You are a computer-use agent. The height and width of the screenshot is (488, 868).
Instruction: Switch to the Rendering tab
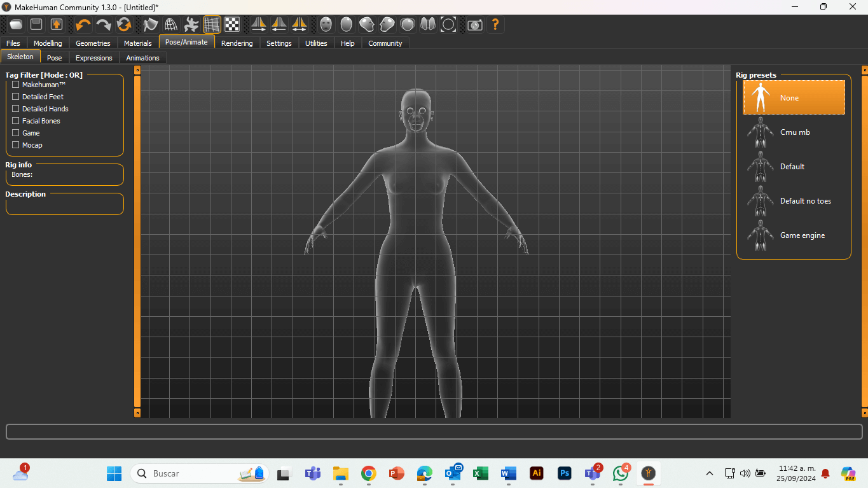[237, 43]
